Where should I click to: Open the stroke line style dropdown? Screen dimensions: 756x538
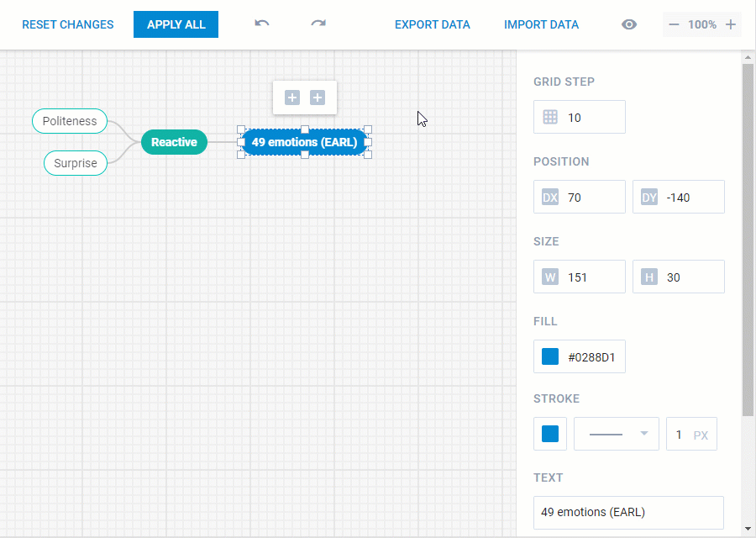click(x=617, y=434)
